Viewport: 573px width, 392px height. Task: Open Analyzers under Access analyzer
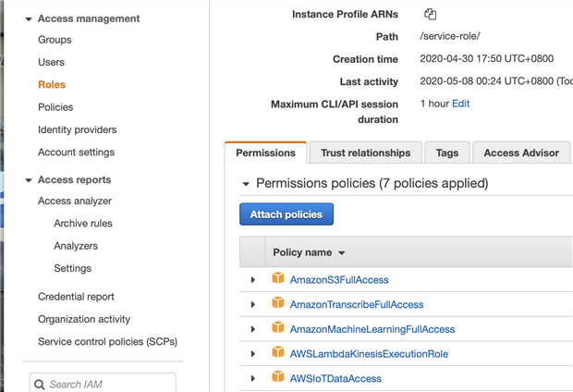(x=76, y=246)
